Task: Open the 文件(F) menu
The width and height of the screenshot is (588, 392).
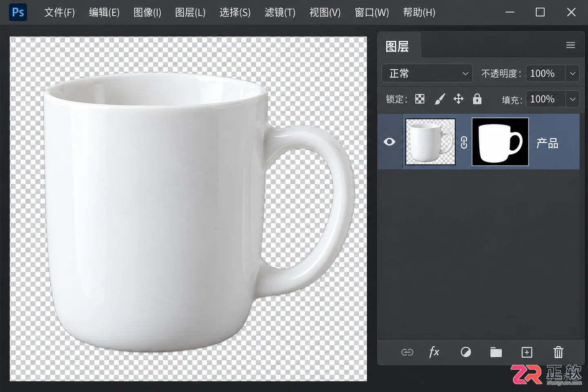Action: point(60,13)
